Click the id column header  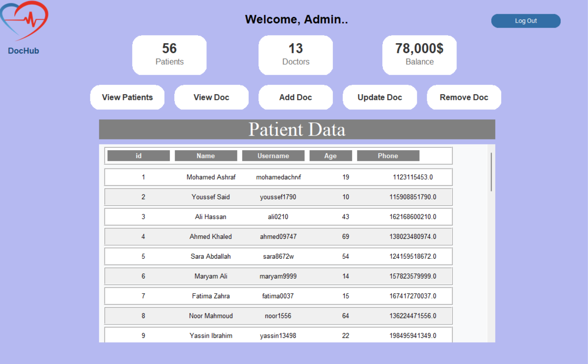(139, 156)
